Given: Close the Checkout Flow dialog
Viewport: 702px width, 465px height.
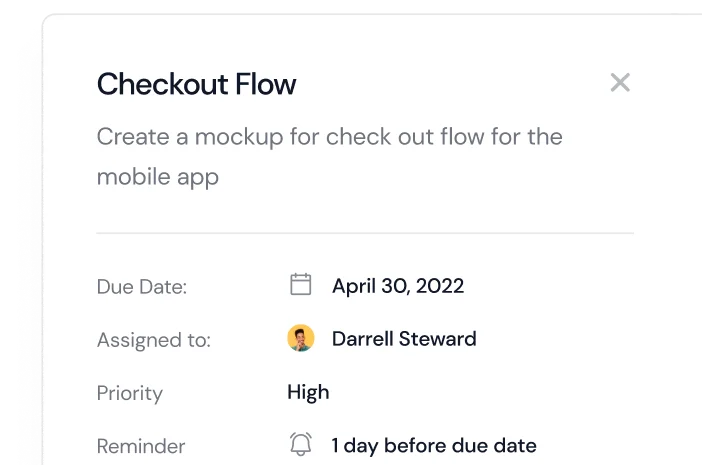Looking at the screenshot, I should point(620,83).
